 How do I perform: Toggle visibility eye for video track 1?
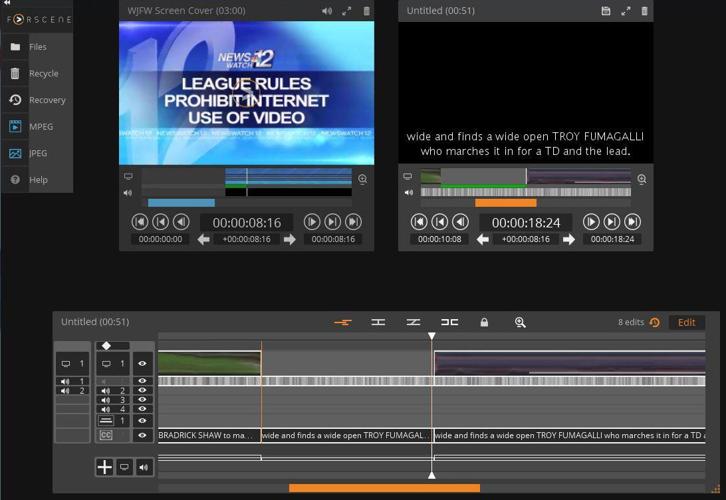[142, 364]
